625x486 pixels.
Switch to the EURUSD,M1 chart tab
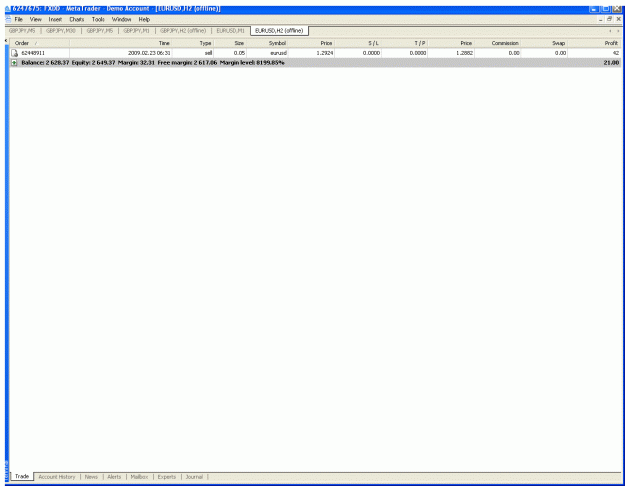[230, 31]
